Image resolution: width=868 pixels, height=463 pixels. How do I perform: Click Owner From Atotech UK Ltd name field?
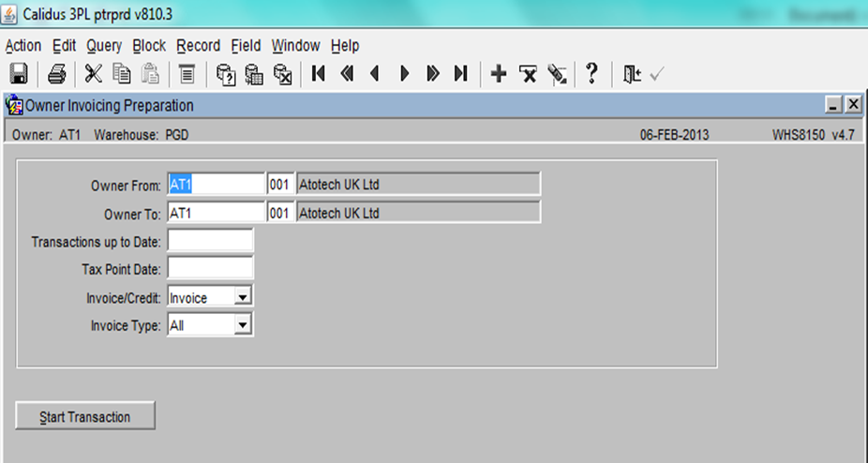(x=418, y=185)
